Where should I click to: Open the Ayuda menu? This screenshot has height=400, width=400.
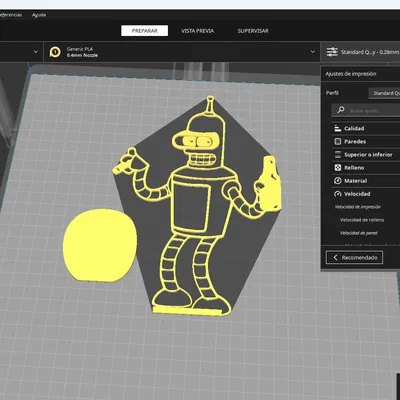point(39,15)
